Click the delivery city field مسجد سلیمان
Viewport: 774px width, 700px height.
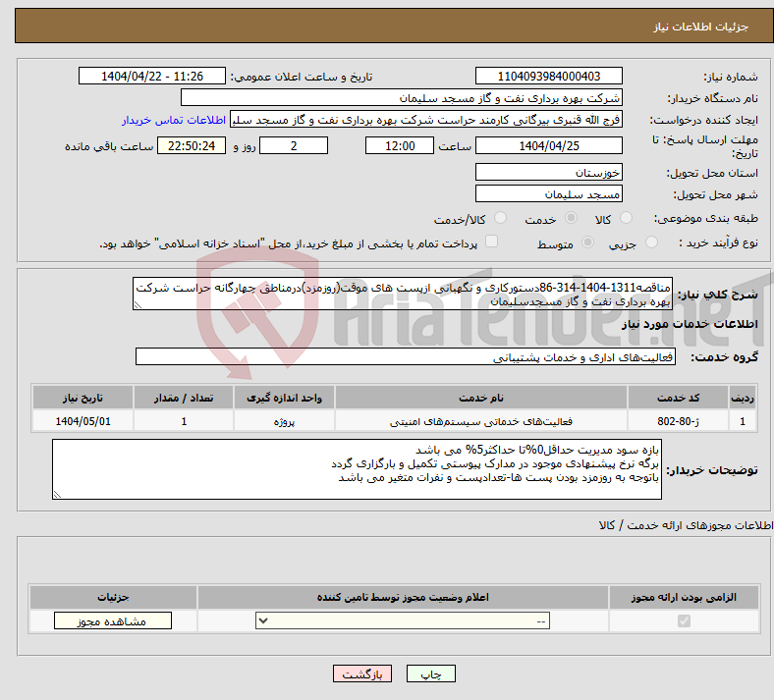coord(548,193)
